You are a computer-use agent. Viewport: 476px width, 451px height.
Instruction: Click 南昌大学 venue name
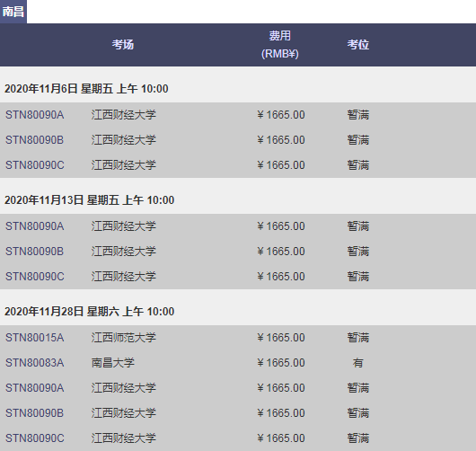coord(112,363)
